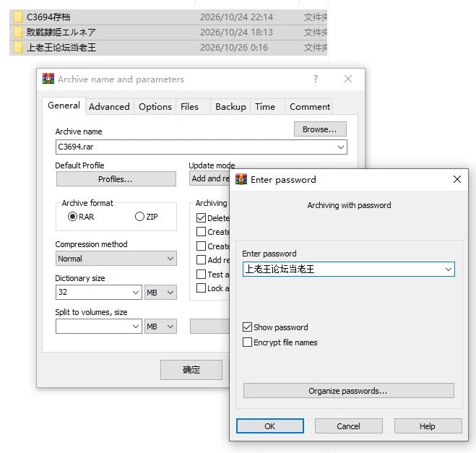Enable the Test archived files checkbox
The width and height of the screenshot is (476, 453).
pyautogui.click(x=201, y=274)
